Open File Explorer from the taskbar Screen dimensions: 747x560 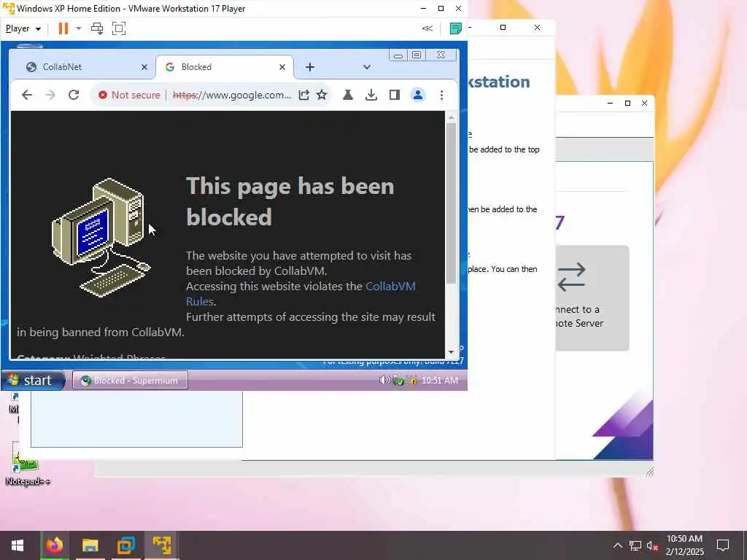90,545
